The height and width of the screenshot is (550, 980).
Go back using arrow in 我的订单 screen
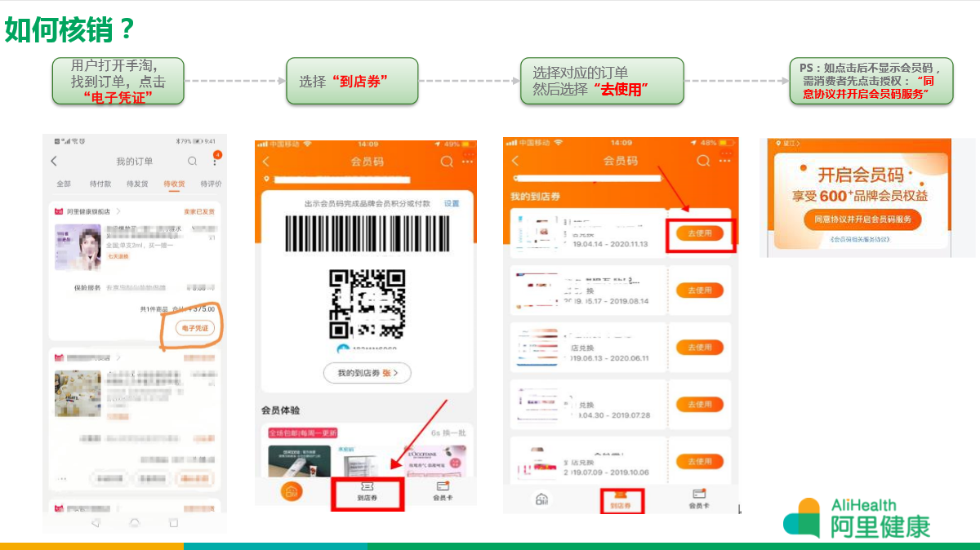[55, 162]
